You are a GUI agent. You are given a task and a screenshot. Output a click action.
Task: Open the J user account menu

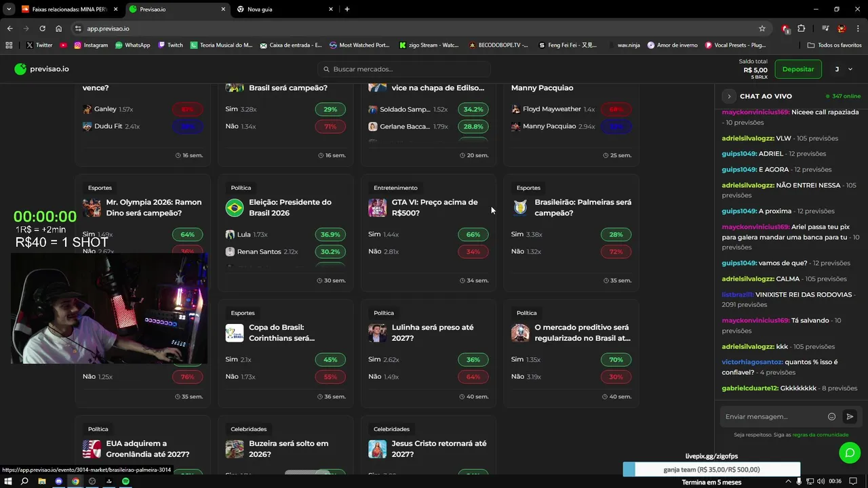pyautogui.click(x=844, y=69)
